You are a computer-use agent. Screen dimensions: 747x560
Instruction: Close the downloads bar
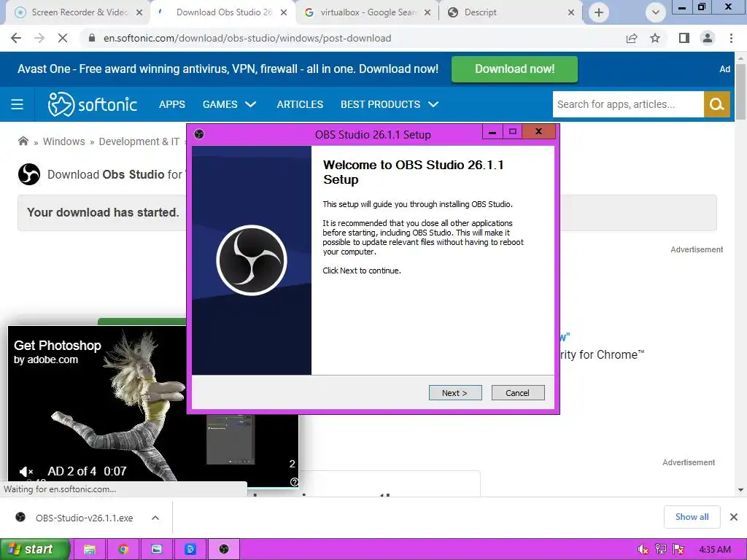(x=734, y=517)
